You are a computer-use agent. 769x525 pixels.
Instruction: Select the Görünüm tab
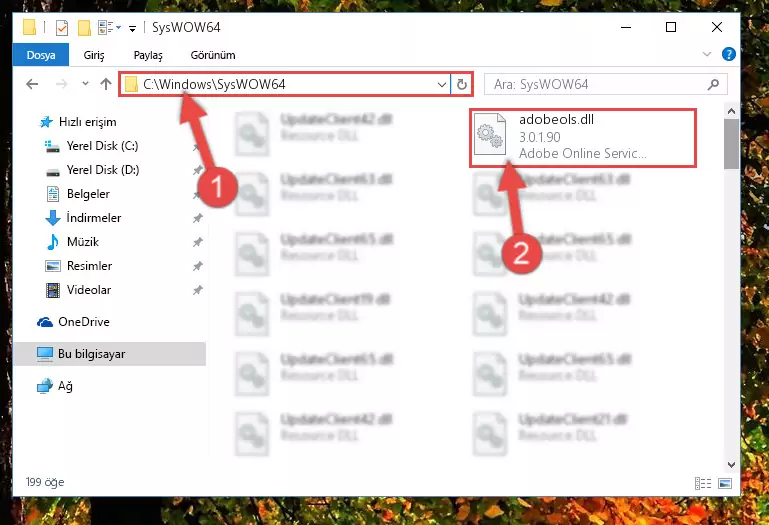[213, 55]
